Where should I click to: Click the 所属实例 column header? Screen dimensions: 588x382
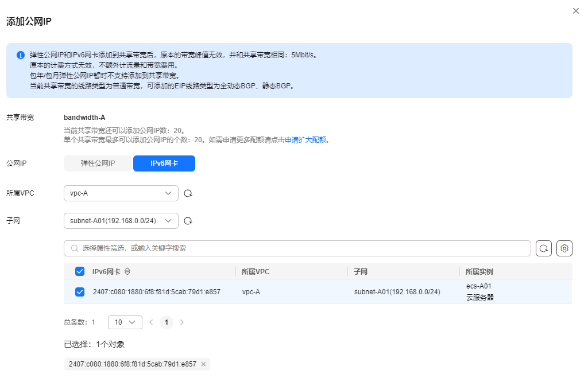pos(479,271)
